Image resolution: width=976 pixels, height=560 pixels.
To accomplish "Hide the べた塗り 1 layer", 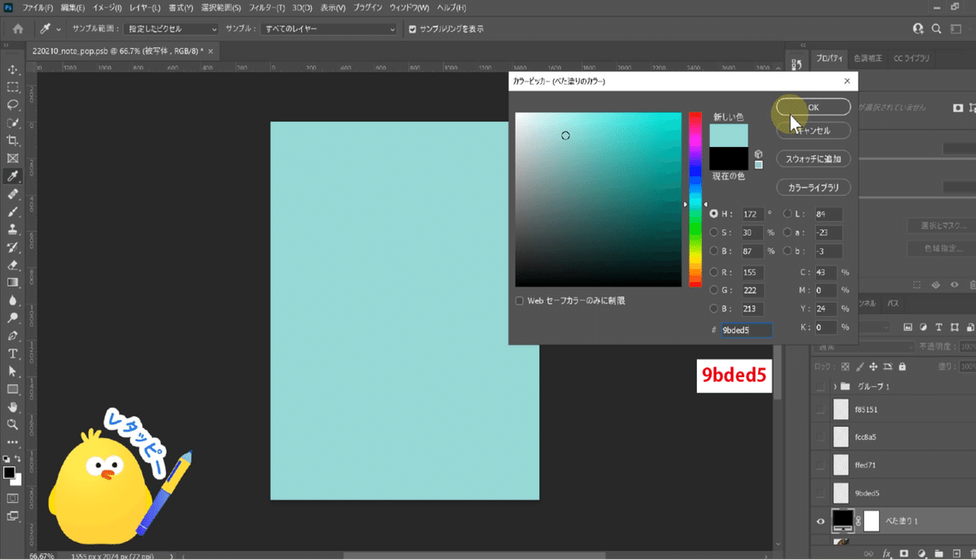I will pyautogui.click(x=820, y=521).
